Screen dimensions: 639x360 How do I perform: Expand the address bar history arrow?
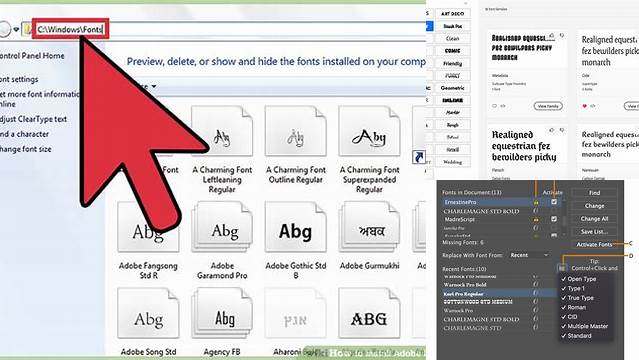[x=16, y=29]
